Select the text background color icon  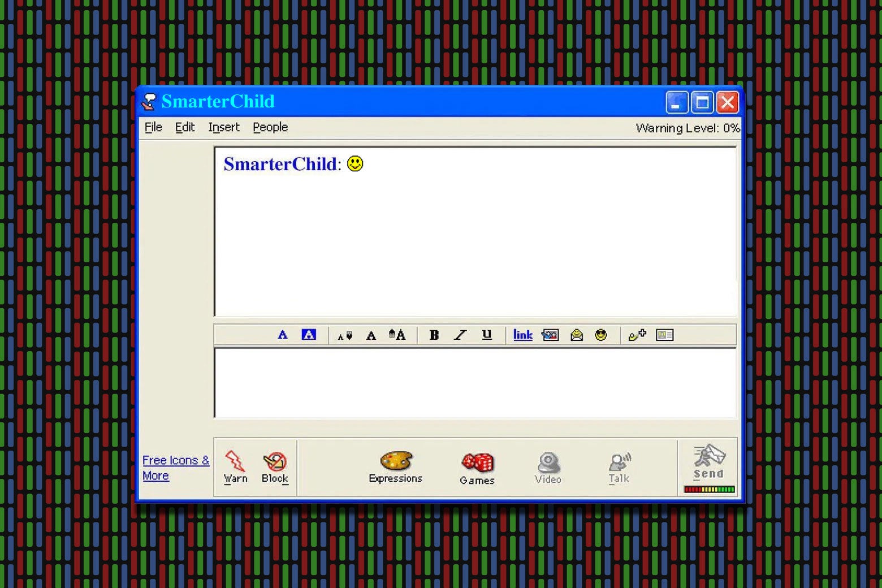[x=309, y=335]
